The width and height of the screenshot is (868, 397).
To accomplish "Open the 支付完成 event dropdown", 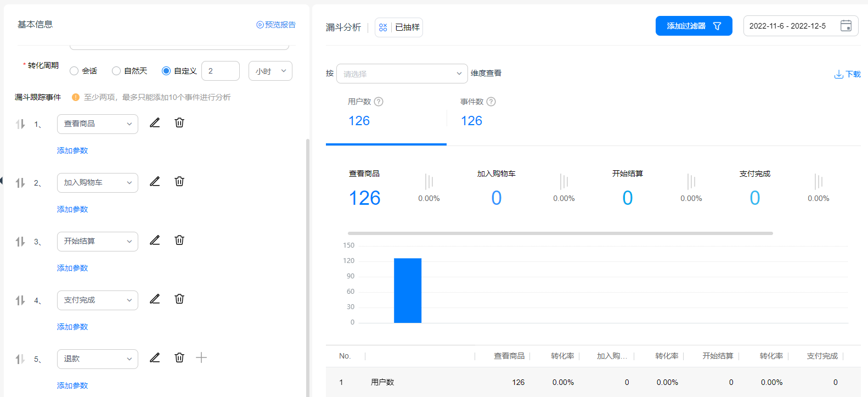I will point(98,300).
